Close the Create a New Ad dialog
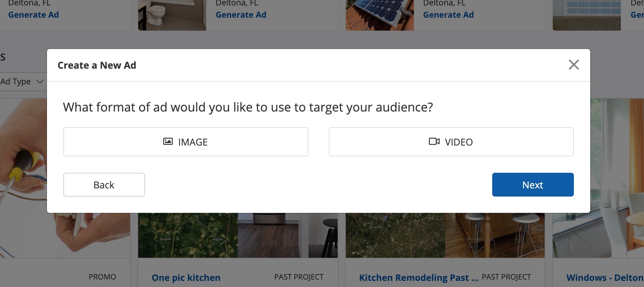 [x=574, y=65]
